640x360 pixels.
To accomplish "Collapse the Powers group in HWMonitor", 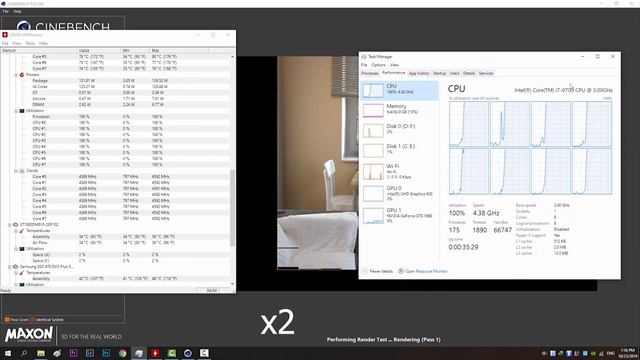I will [16, 75].
